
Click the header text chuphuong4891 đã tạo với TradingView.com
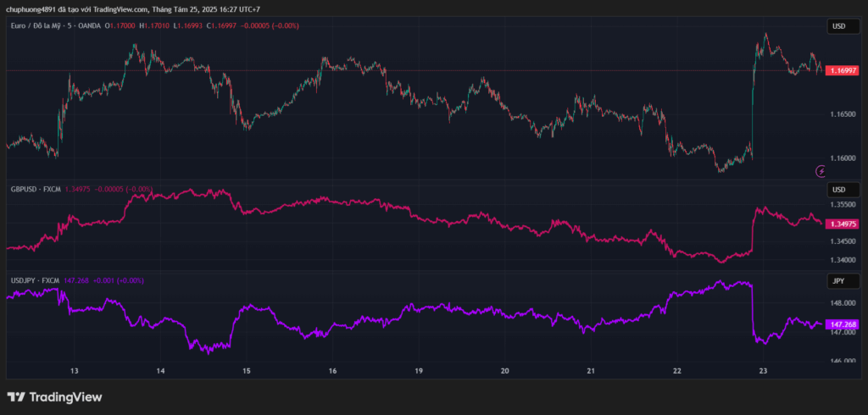pyautogui.click(x=77, y=9)
